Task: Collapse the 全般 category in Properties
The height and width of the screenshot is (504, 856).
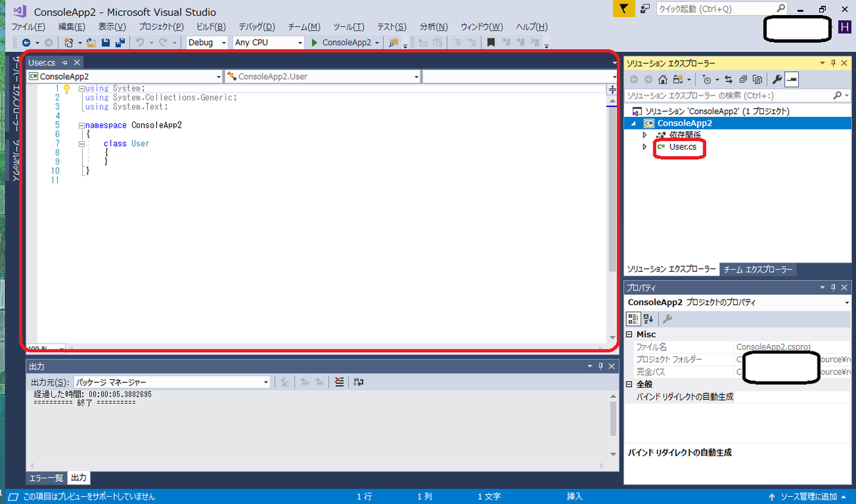Action: [x=629, y=384]
